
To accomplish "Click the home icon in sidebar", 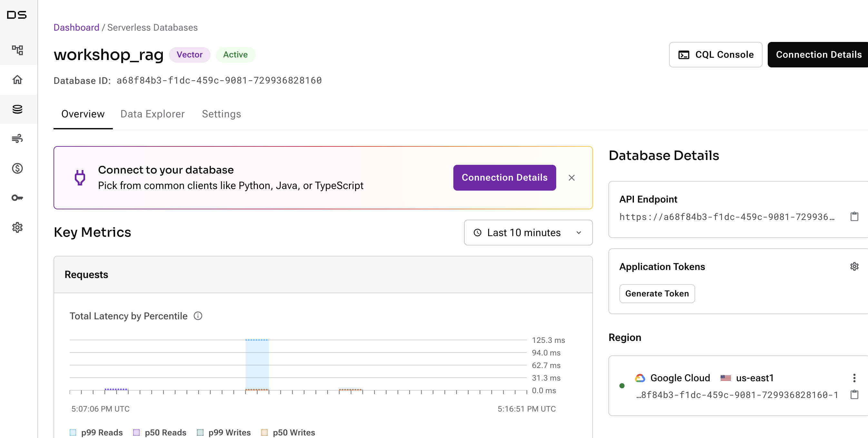I will [17, 80].
